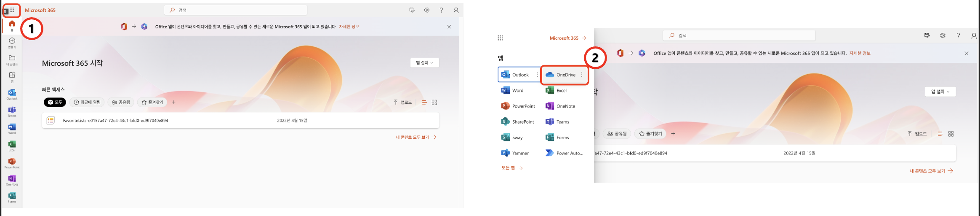Add a filter with the plus in the left screenshot

pos(173,102)
